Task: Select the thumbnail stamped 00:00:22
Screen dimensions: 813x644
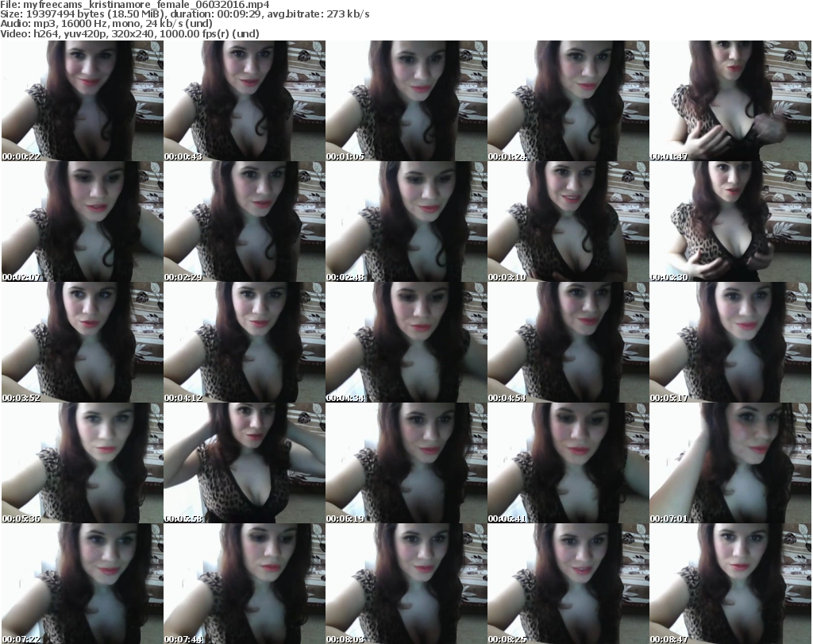Action: [83, 101]
